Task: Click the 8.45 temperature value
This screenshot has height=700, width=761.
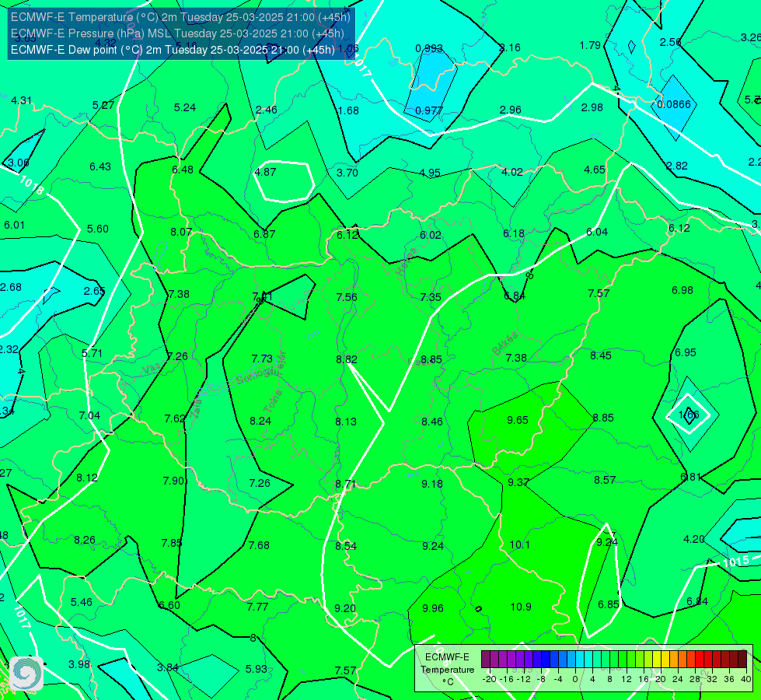Action: 601,355
